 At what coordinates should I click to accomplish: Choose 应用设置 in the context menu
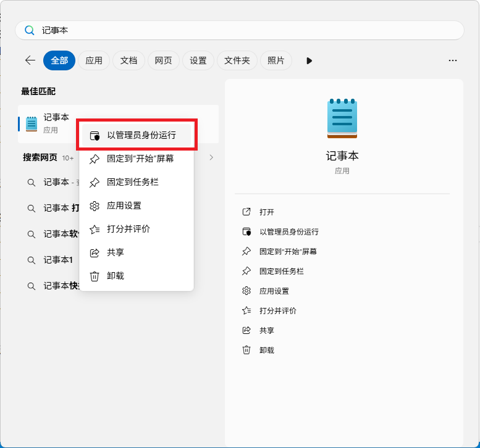[137, 205]
